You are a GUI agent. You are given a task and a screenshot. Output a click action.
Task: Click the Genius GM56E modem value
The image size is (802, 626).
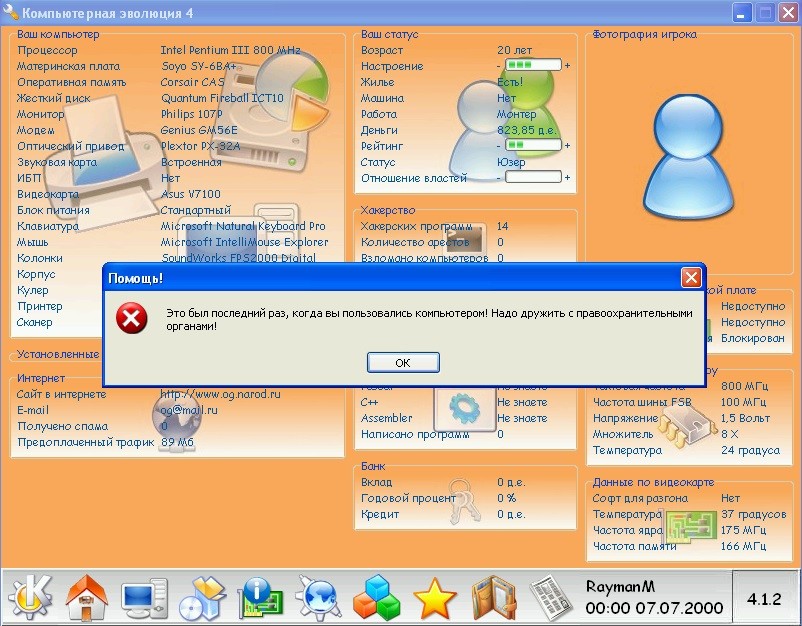coord(199,130)
